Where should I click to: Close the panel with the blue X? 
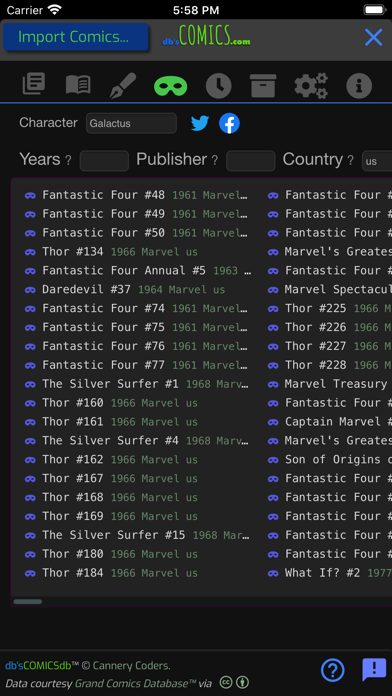click(373, 37)
